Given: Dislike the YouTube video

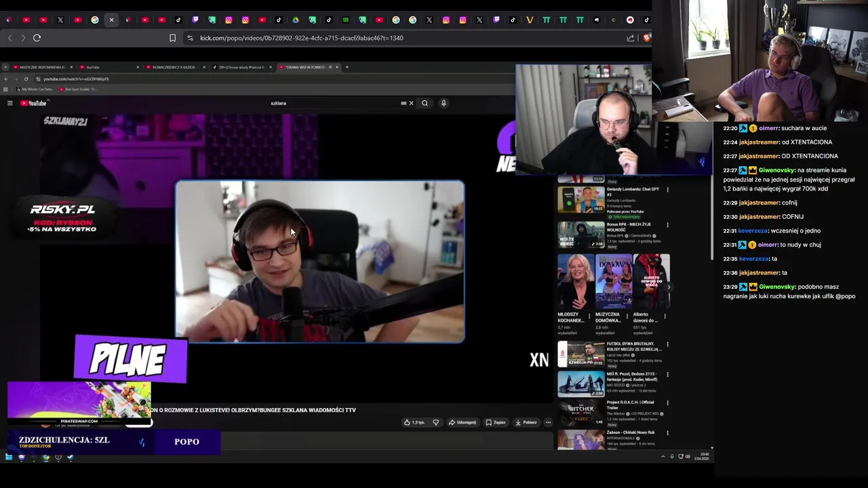Looking at the screenshot, I should (x=435, y=422).
